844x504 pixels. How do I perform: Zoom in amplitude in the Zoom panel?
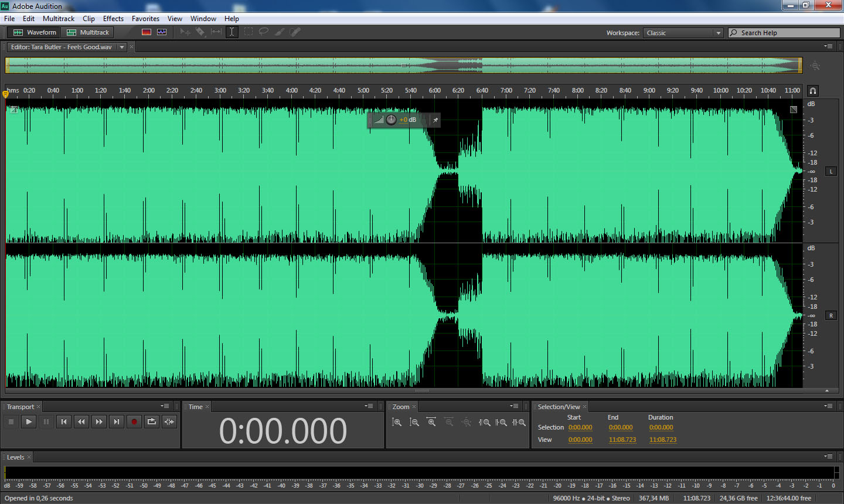tap(397, 422)
